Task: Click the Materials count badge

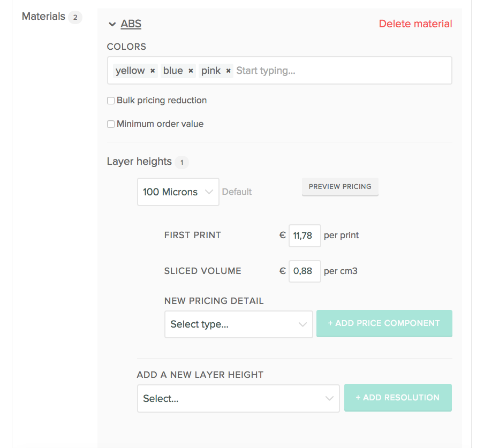Action: [x=75, y=17]
